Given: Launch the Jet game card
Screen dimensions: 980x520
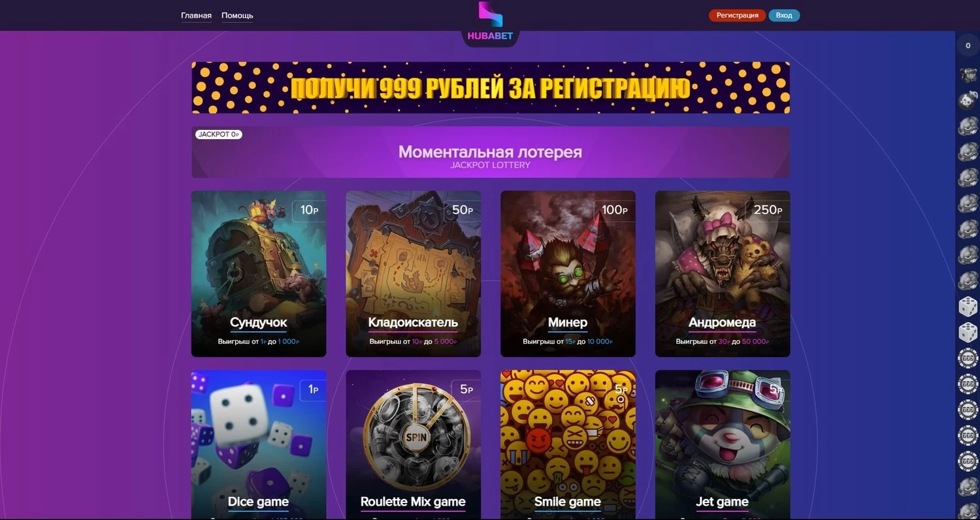Looking at the screenshot, I should [x=723, y=444].
